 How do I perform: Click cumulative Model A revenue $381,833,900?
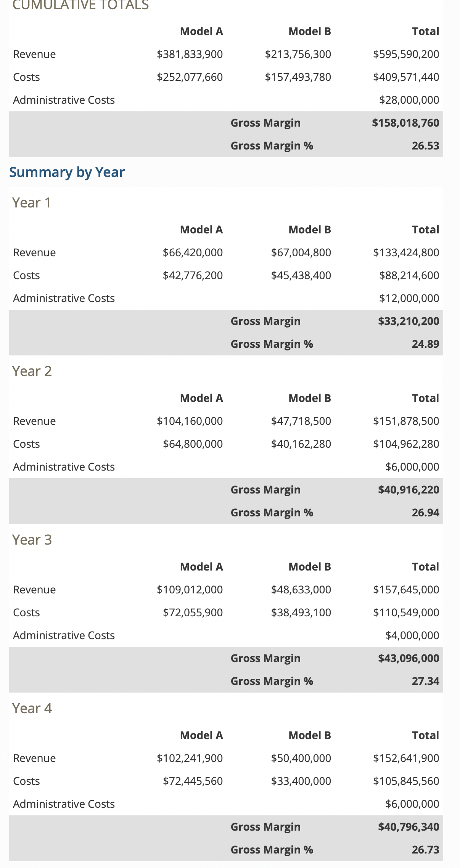pos(190,54)
